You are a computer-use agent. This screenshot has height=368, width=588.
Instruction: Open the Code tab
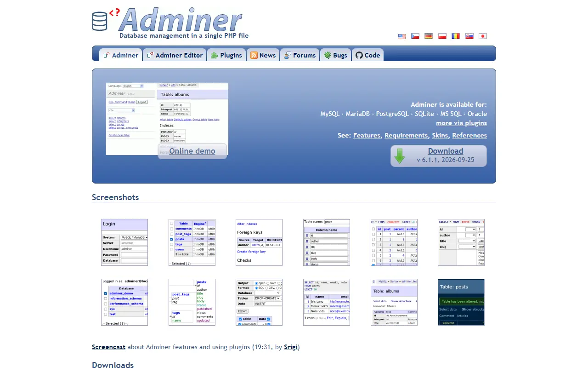tap(367, 55)
